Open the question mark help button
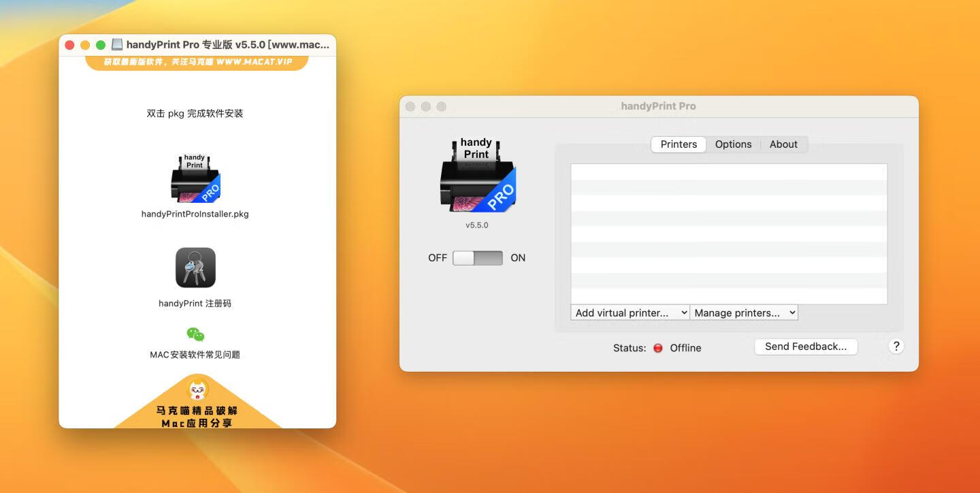Screen dimensions: 980x493 896,347
